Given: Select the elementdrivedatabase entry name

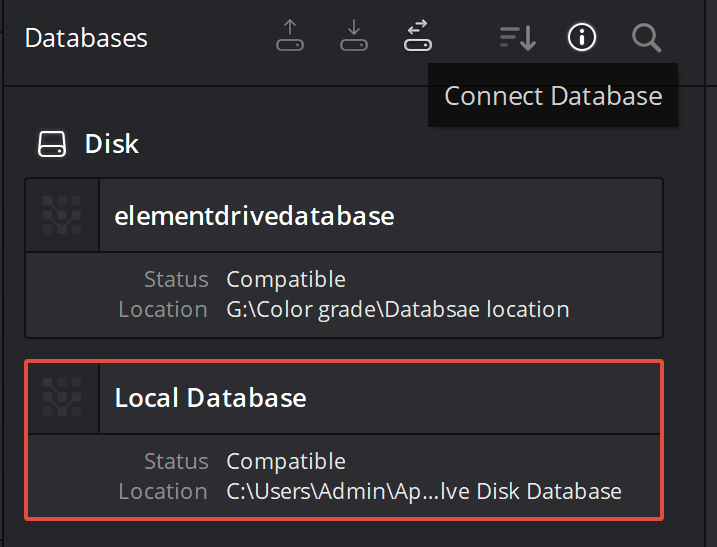Looking at the screenshot, I should point(254,215).
